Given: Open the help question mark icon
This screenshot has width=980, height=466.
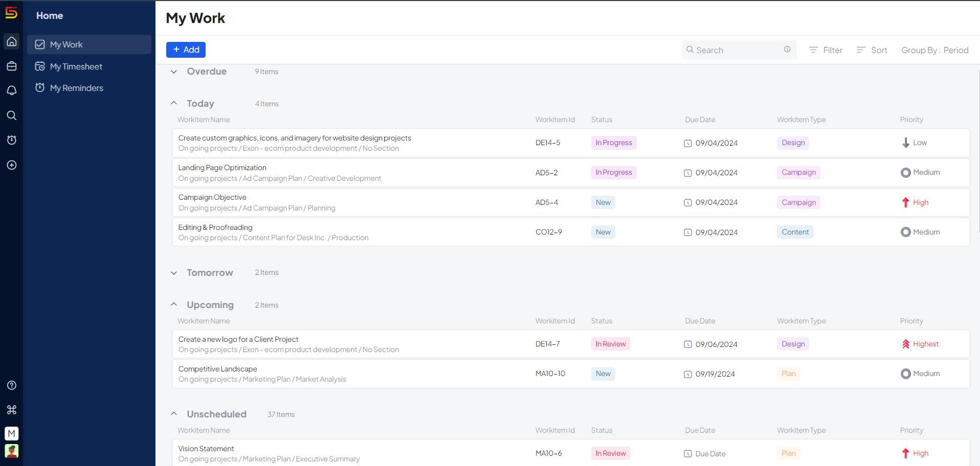Looking at the screenshot, I should pos(12,385).
